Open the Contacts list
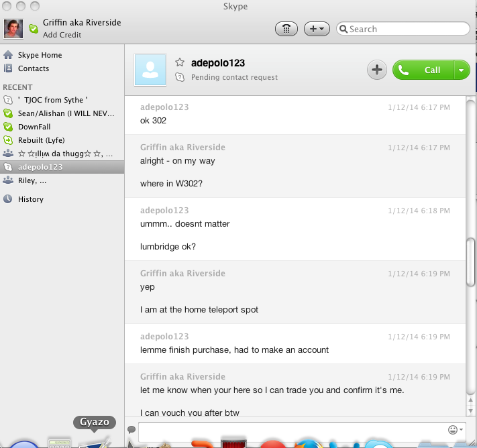This screenshot has height=448, width=477. point(34,68)
